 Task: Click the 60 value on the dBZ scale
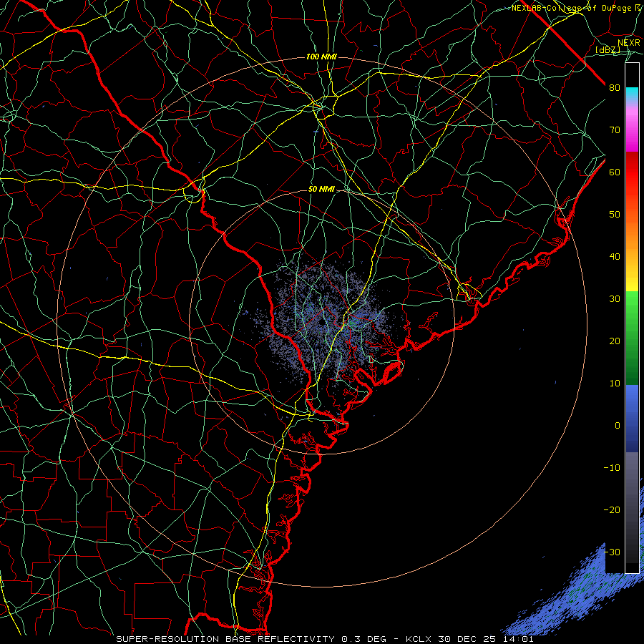pos(615,172)
